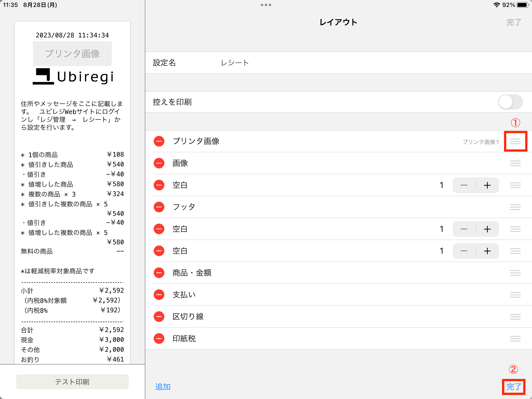Remove the フッタ row with its minus icon
The image size is (532, 399).
[x=159, y=207]
